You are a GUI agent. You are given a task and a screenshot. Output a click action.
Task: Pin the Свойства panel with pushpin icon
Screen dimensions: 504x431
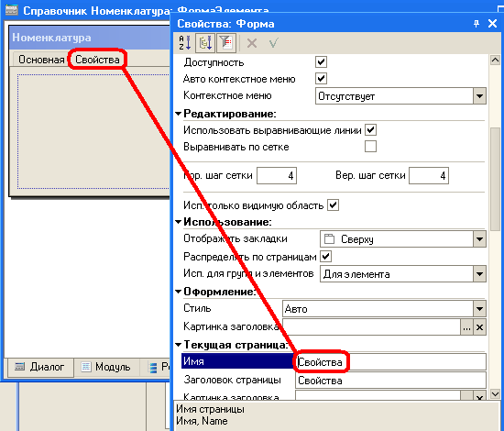[476, 24]
